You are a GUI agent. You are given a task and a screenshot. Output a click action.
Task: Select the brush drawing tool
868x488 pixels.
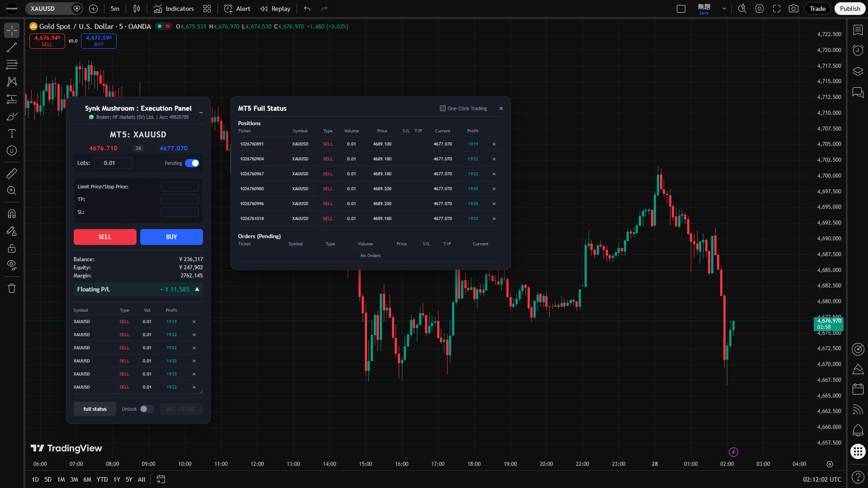coord(12,116)
